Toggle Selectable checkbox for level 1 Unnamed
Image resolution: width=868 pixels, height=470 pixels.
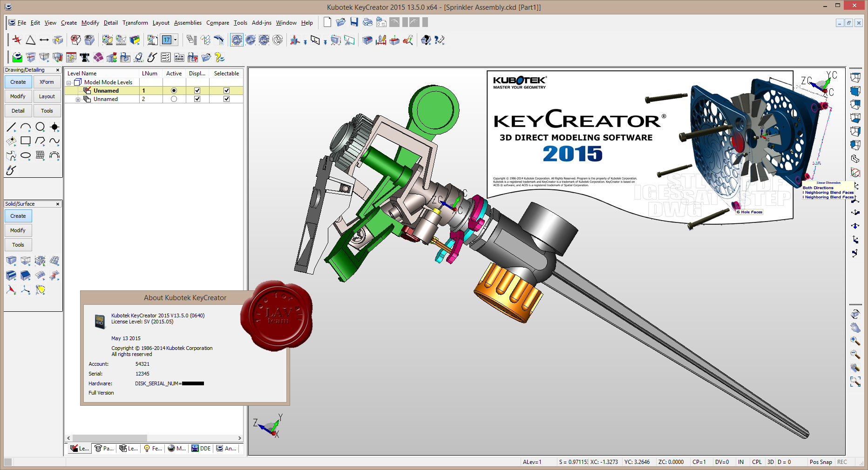coord(226,91)
